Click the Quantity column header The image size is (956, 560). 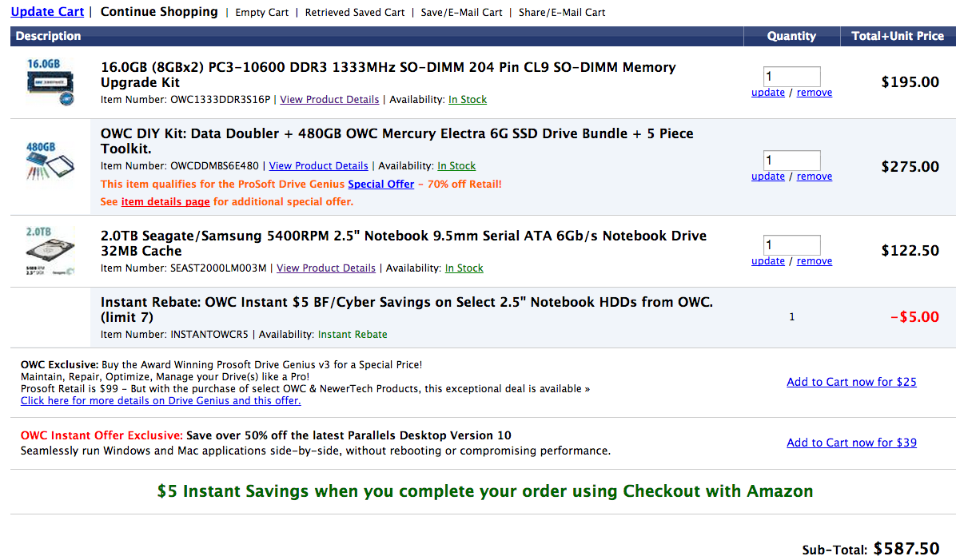tap(791, 36)
